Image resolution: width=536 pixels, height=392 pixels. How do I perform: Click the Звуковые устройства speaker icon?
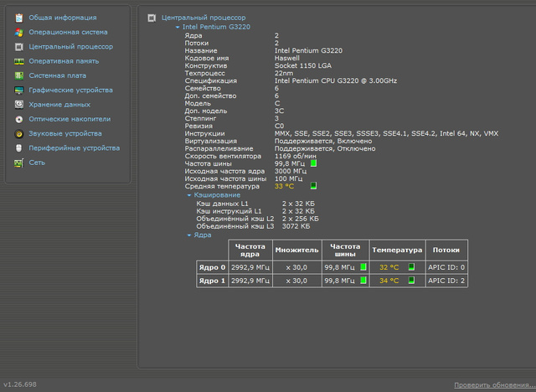point(18,134)
